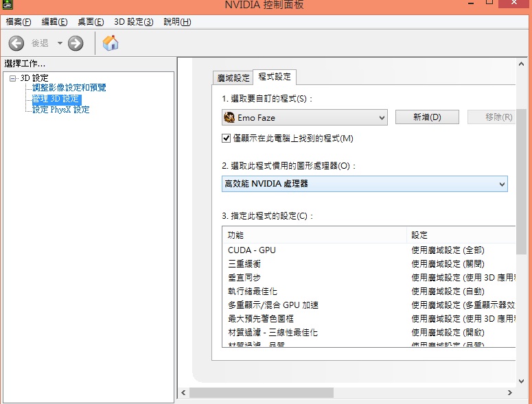Select 設定 PhysX 設定 in the tree
This screenshot has height=404, width=532.
click(60, 110)
